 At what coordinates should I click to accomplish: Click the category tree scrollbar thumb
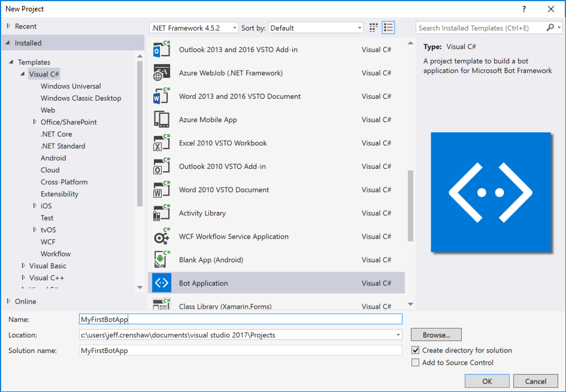(140, 133)
